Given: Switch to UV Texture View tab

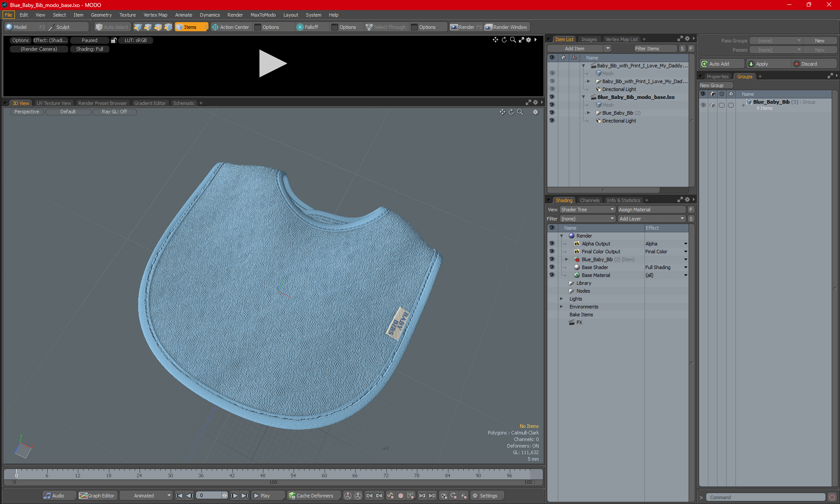Looking at the screenshot, I should 53,103.
